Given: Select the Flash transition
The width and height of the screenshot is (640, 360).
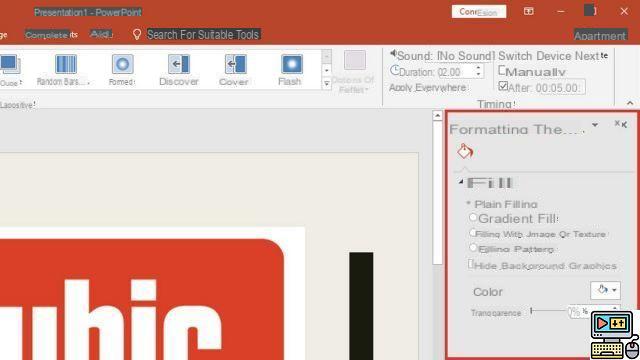Looking at the screenshot, I should 291,70.
